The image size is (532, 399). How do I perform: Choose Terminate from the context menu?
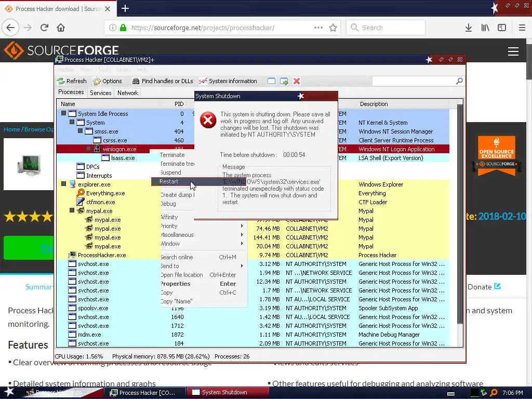(x=172, y=155)
